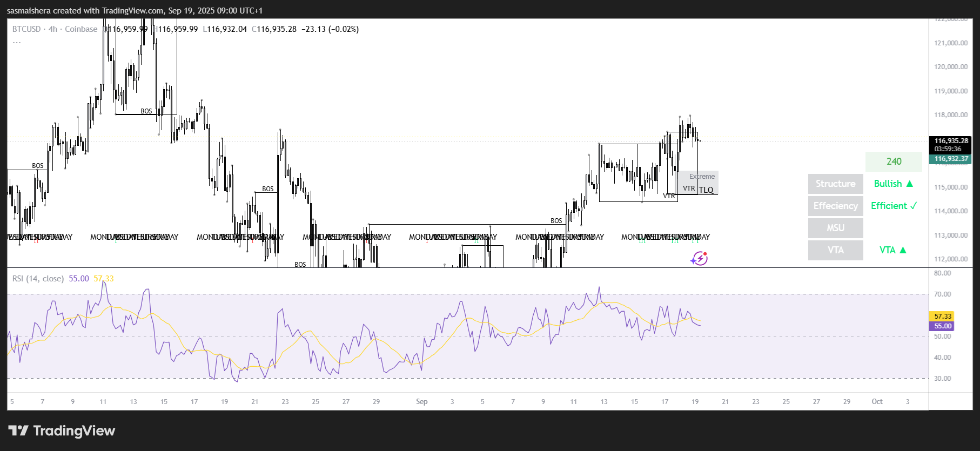The height and width of the screenshot is (451, 980).
Task: Click the current price tag 116,935.28
Action: pos(950,141)
